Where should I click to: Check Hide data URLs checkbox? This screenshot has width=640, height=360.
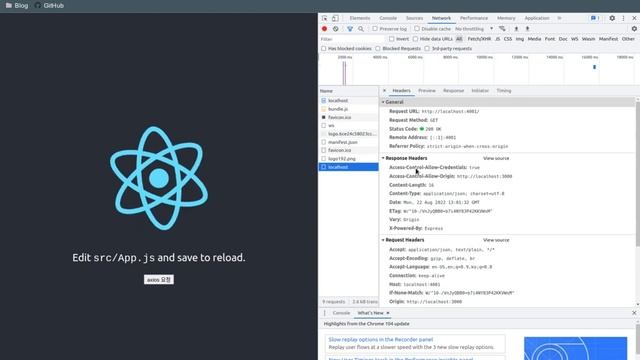pyautogui.click(x=415, y=39)
